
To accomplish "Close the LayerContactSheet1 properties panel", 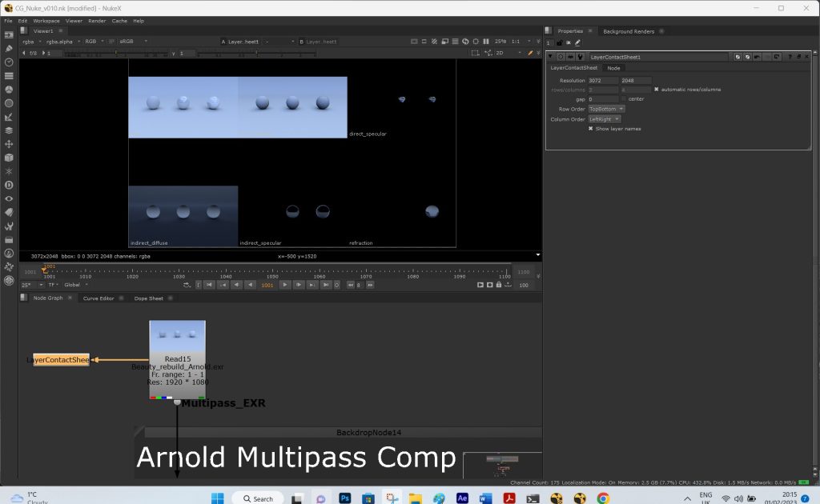I will (x=807, y=57).
